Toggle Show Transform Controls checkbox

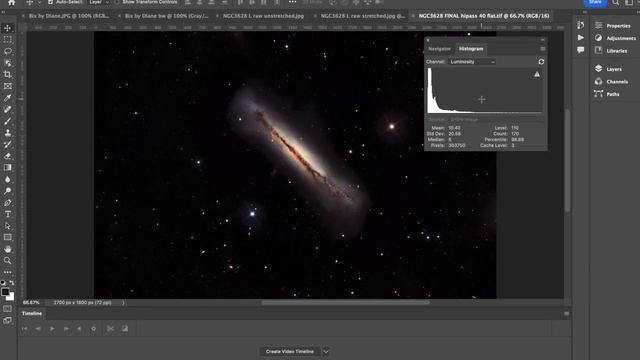pos(117,2)
